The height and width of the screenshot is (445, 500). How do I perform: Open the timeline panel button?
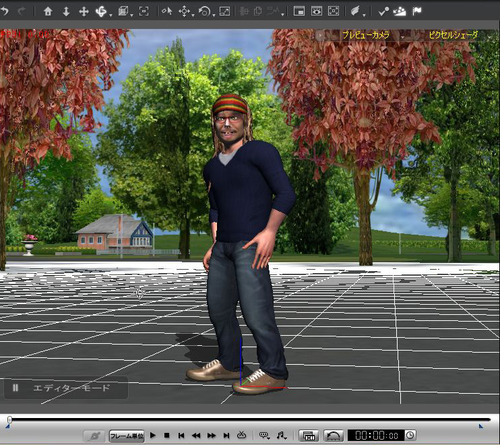tap(308, 435)
